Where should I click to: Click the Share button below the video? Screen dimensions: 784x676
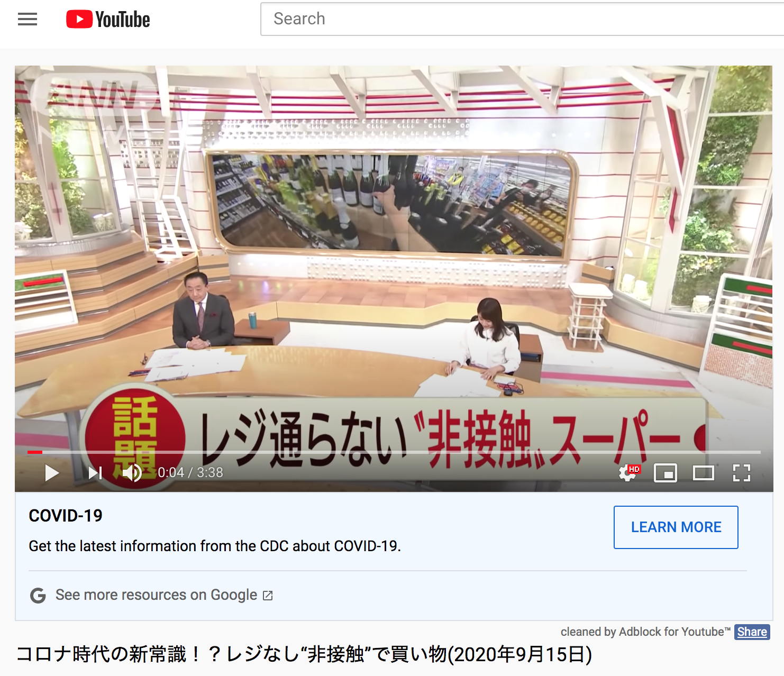(x=752, y=632)
